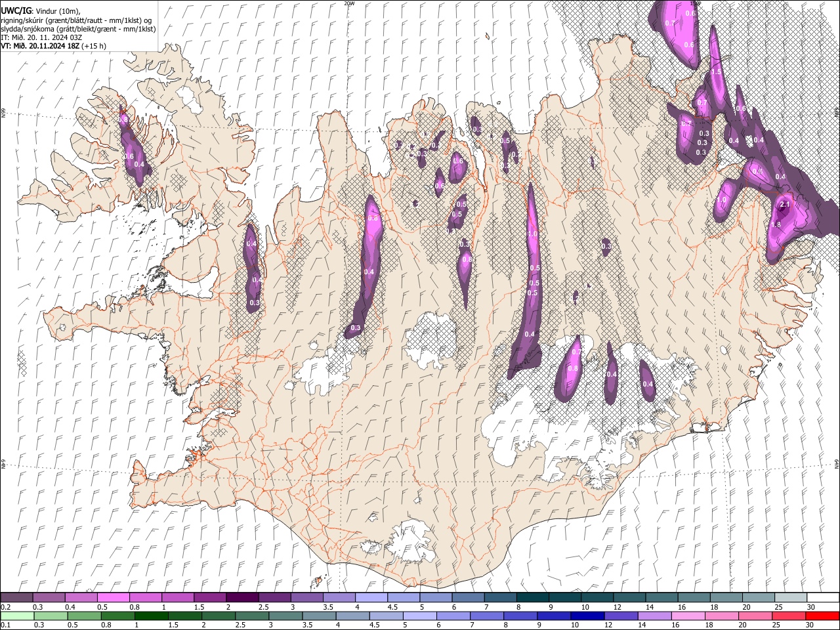Click the 'rigning/skúrir' legend description line

(76, 20)
